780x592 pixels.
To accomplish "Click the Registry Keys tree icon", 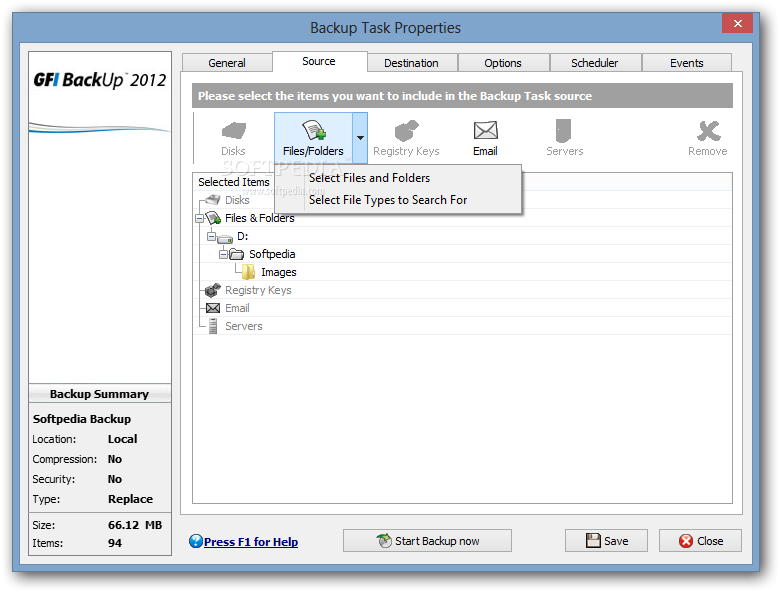I will 213,290.
